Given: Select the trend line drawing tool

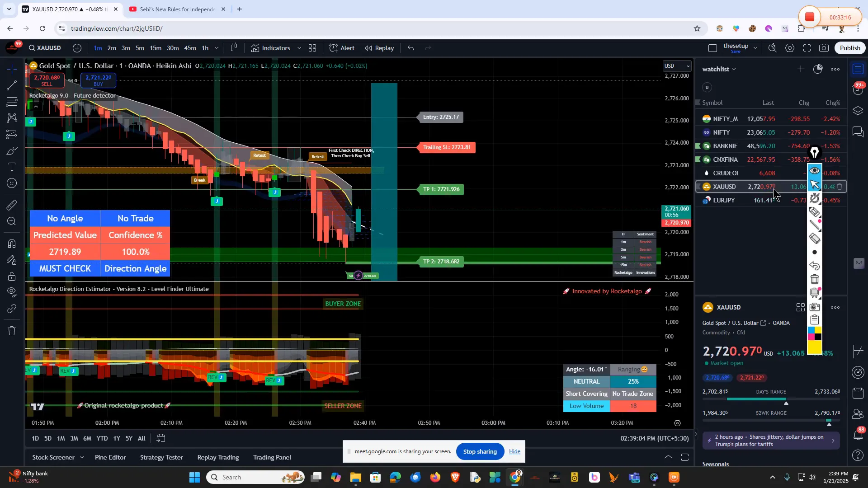Looking at the screenshot, I should (x=12, y=85).
